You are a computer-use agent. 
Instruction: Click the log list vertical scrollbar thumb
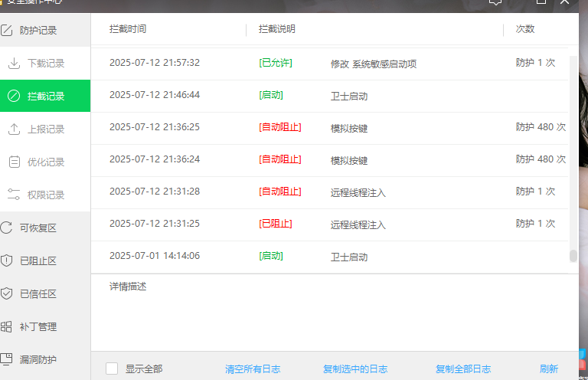pyautogui.click(x=573, y=256)
